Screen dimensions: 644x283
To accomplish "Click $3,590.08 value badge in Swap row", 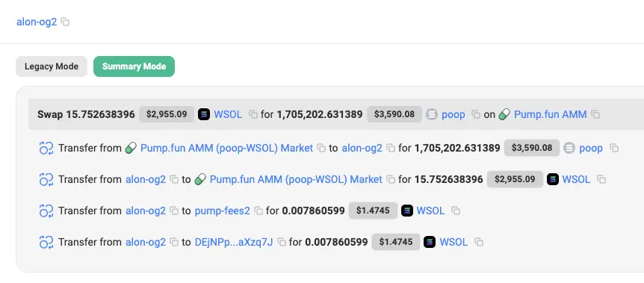I will point(394,114).
